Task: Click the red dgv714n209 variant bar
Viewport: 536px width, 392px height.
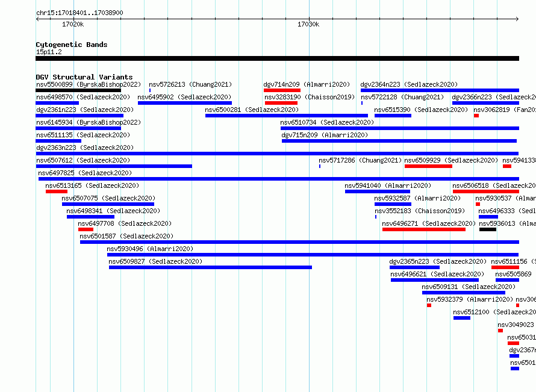Action: [282, 90]
